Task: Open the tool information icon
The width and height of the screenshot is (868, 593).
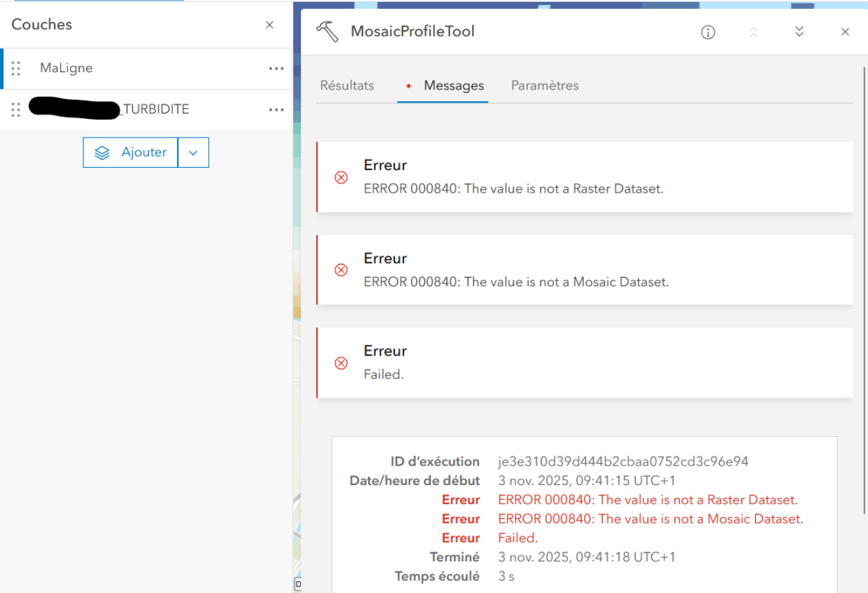Action: point(708,32)
